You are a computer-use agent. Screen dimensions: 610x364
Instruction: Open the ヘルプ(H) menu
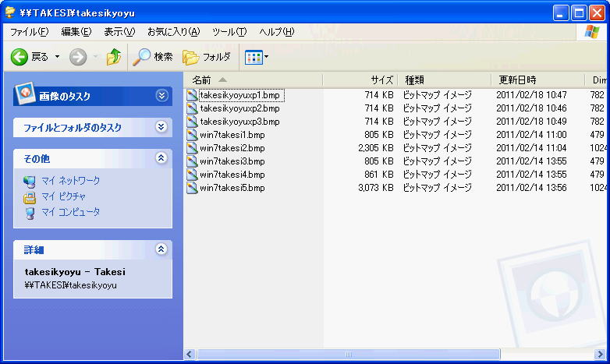277,32
